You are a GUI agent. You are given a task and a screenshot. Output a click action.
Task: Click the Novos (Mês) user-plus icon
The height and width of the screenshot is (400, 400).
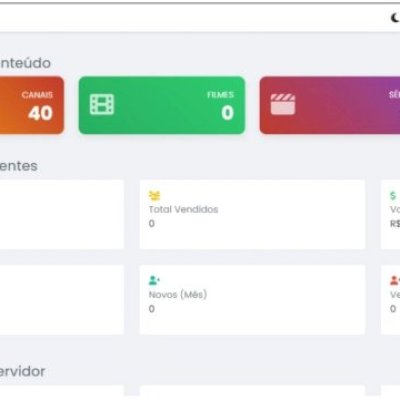[x=154, y=280]
